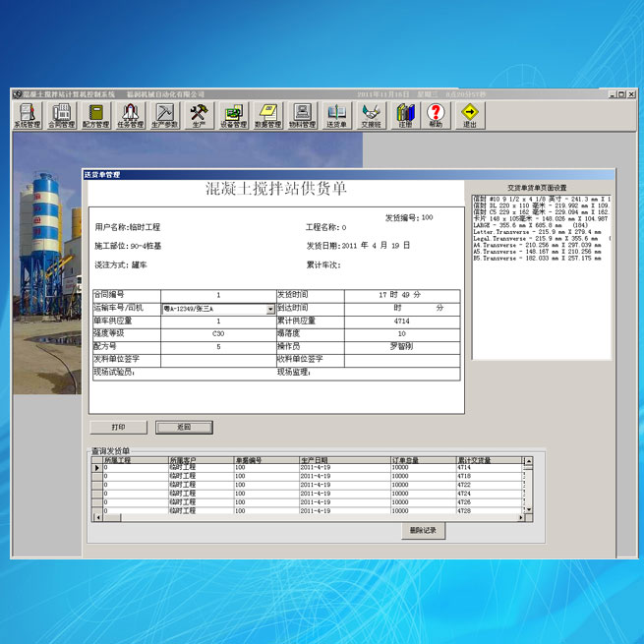The height and width of the screenshot is (644, 644).
Task: Click the application icon in title bar
Action: pos(17,94)
